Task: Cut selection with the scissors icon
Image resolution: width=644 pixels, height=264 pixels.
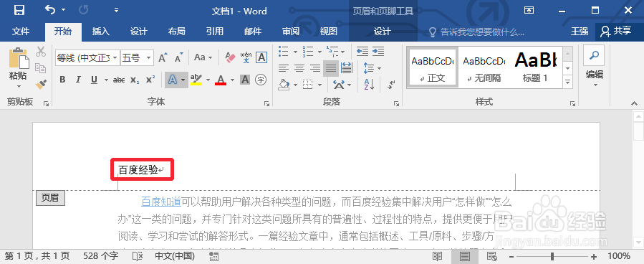Action: point(41,52)
